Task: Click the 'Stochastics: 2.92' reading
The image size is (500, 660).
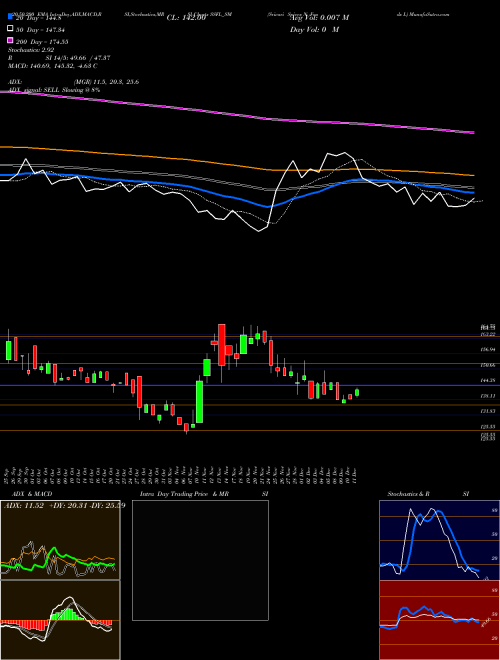Action: pos(31,50)
